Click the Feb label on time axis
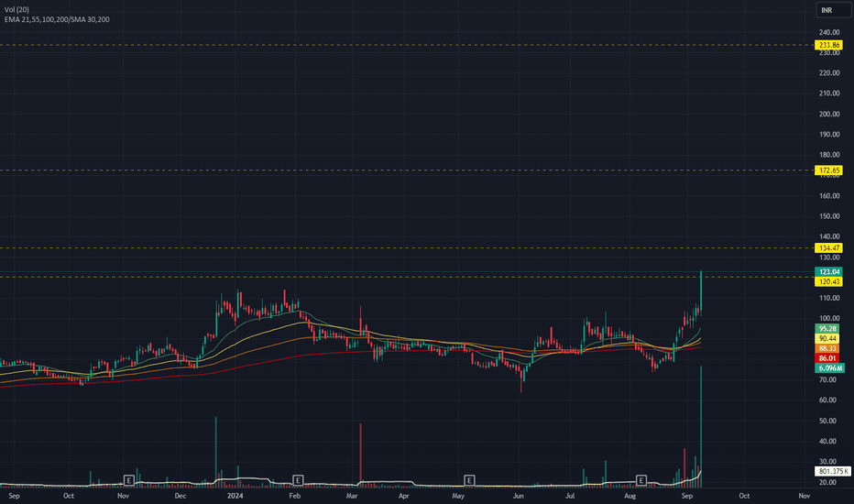Screen dimensions: 854x504 [295, 496]
